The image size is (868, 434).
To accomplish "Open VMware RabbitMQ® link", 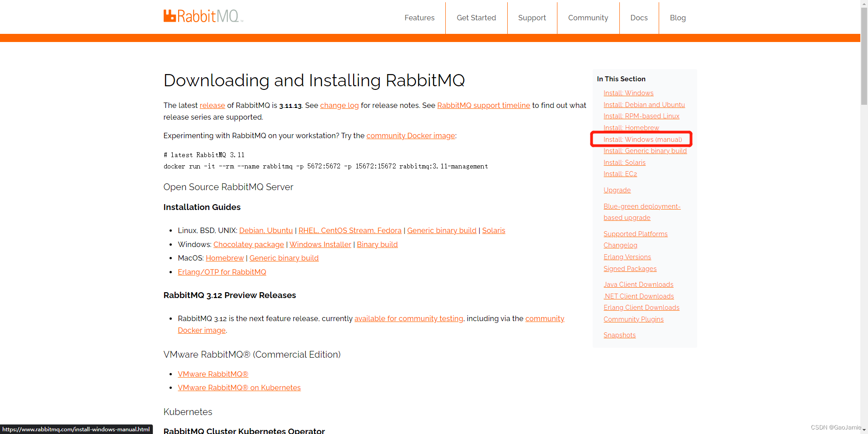I will (213, 374).
